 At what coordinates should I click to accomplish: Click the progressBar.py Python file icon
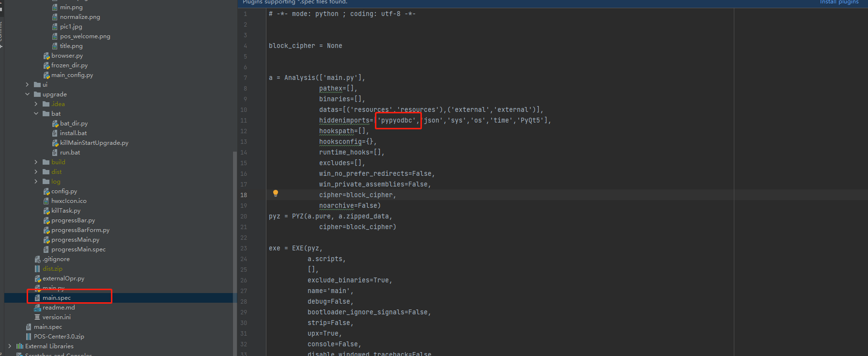click(x=46, y=220)
